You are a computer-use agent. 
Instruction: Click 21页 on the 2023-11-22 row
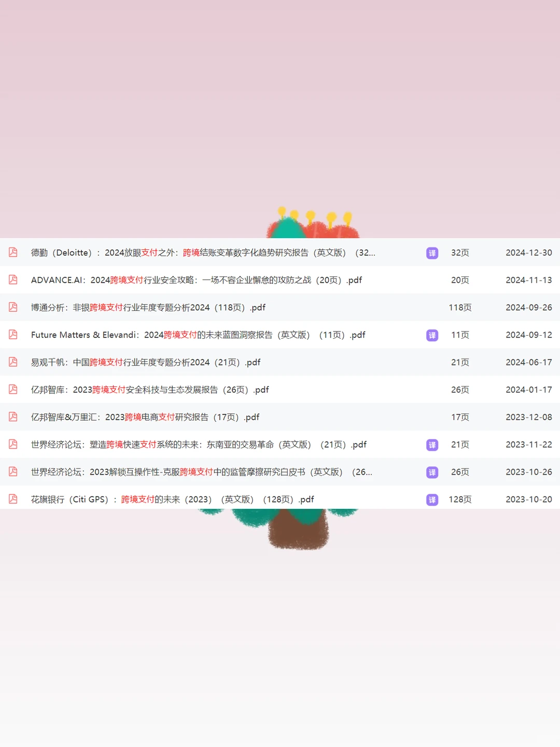[460, 445]
